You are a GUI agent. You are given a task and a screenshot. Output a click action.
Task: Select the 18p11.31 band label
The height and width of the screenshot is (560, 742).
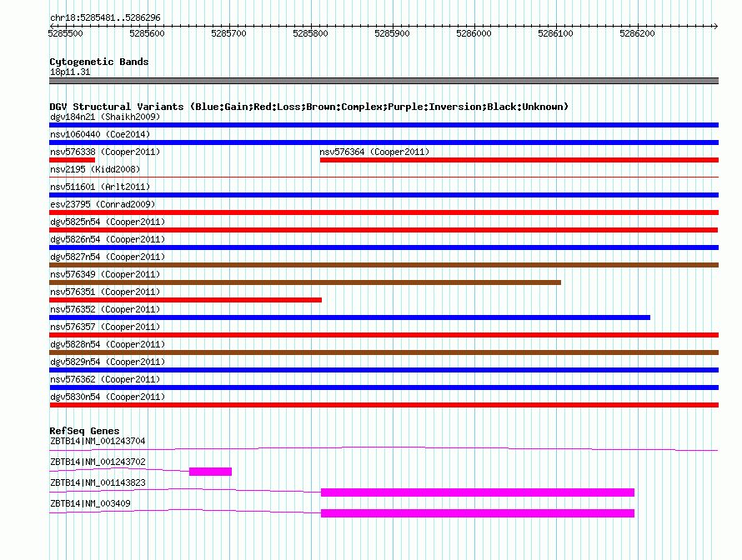coord(70,72)
